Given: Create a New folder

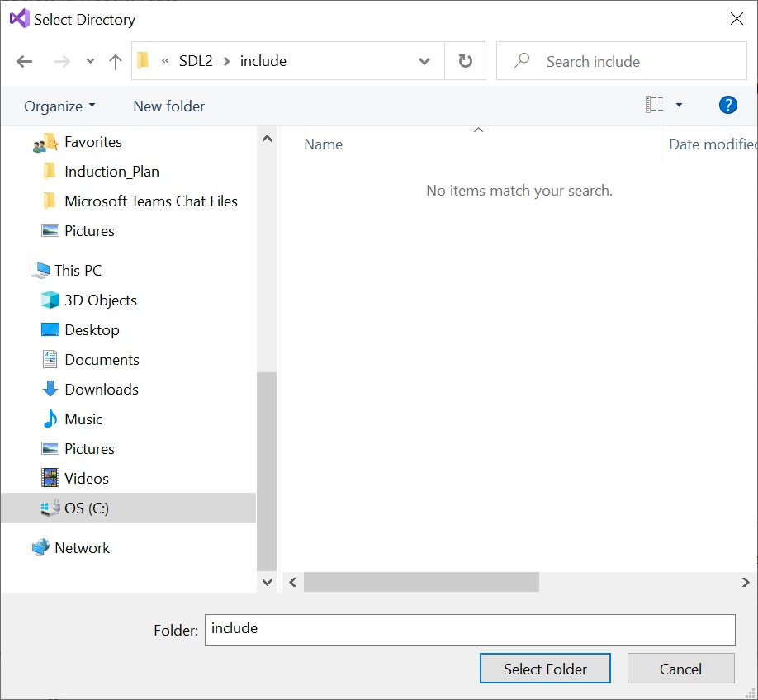Looking at the screenshot, I should point(168,106).
